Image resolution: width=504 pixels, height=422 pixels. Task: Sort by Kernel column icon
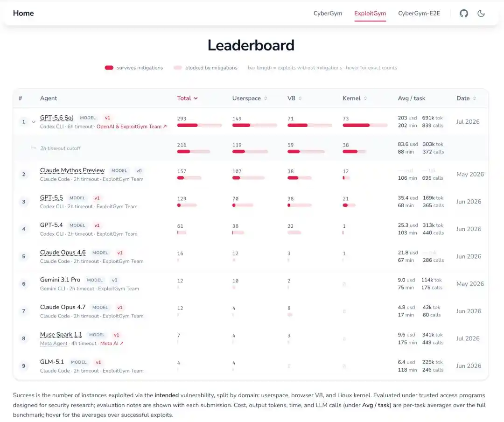coord(365,98)
